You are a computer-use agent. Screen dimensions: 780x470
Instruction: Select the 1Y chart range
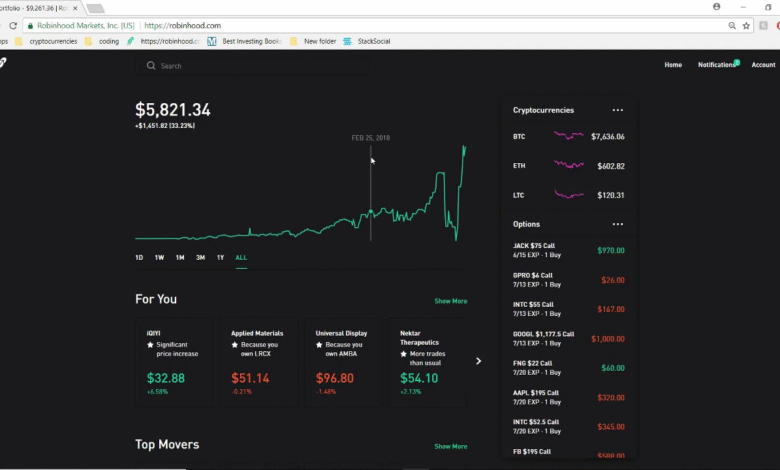pyautogui.click(x=220, y=258)
